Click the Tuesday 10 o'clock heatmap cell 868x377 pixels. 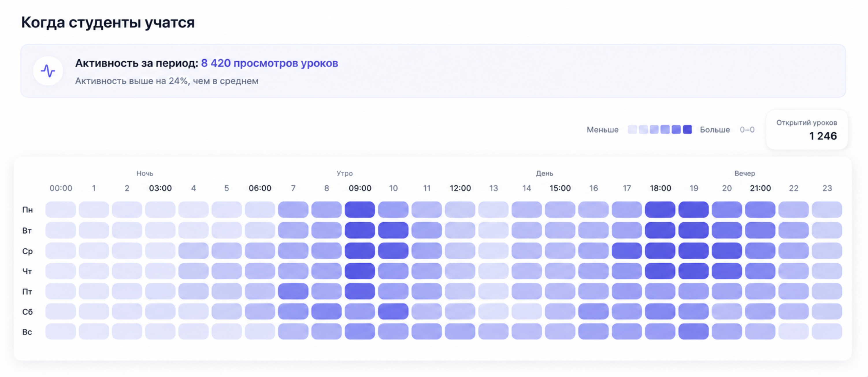pos(393,230)
